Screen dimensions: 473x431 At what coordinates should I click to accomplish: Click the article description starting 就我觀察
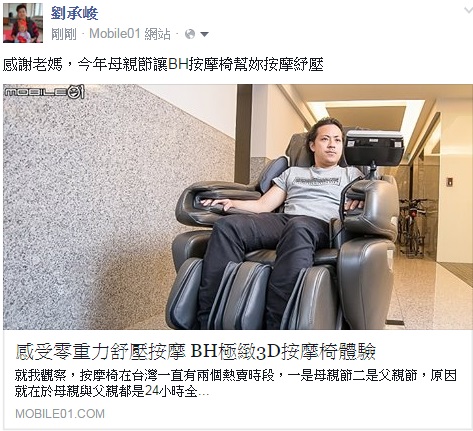pos(235,383)
